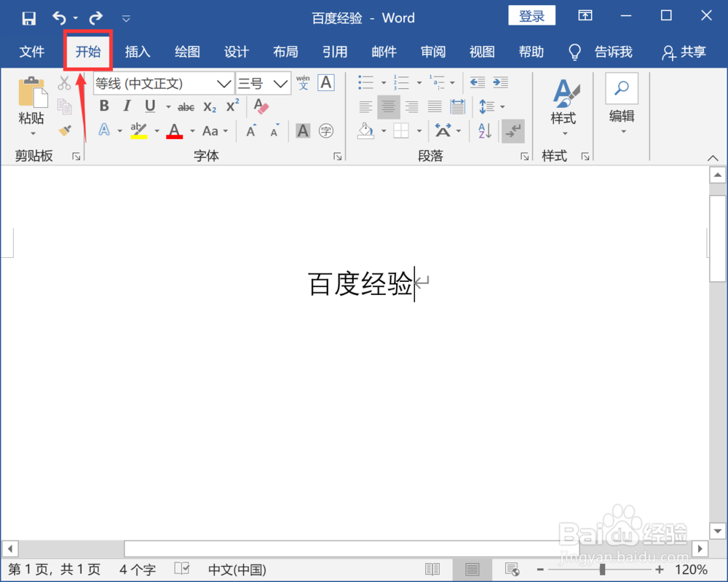The image size is (728, 582).
Task: Redo the last action
Action: 95,18
